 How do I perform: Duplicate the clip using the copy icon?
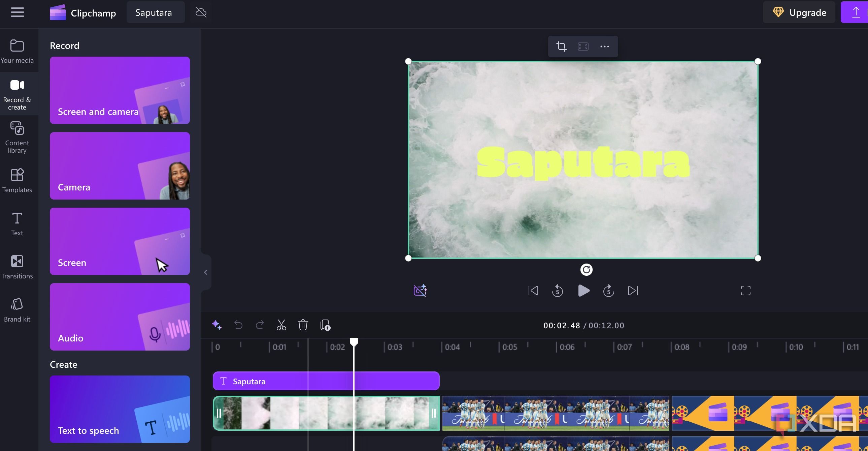pos(325,325)
